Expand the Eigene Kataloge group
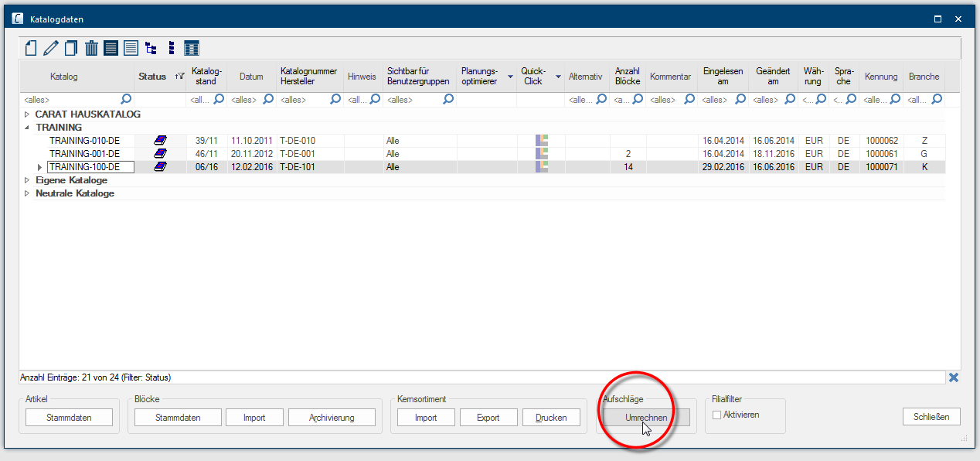This screenshot has height=461, width=980. coord(27,180)
